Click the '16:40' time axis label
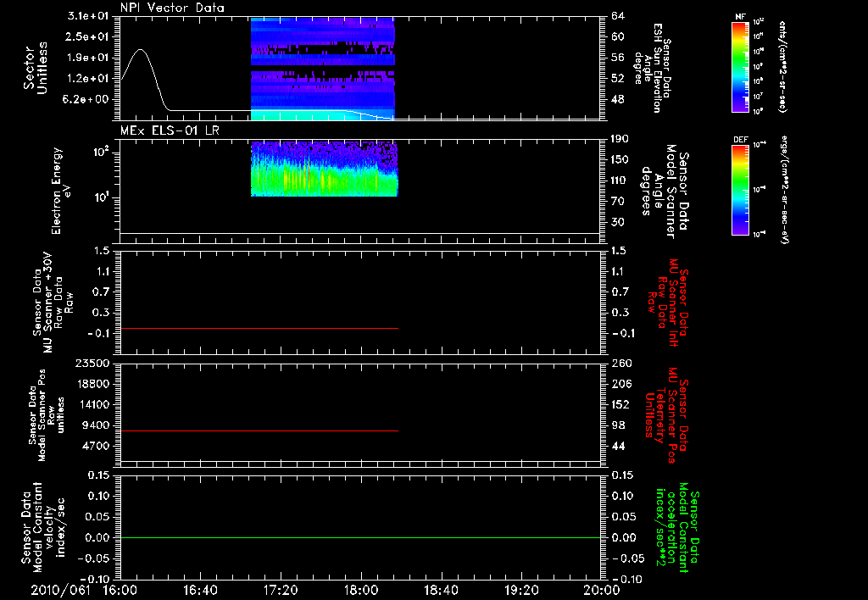Viewport: 868px width, 600px height. pos(200,590)
